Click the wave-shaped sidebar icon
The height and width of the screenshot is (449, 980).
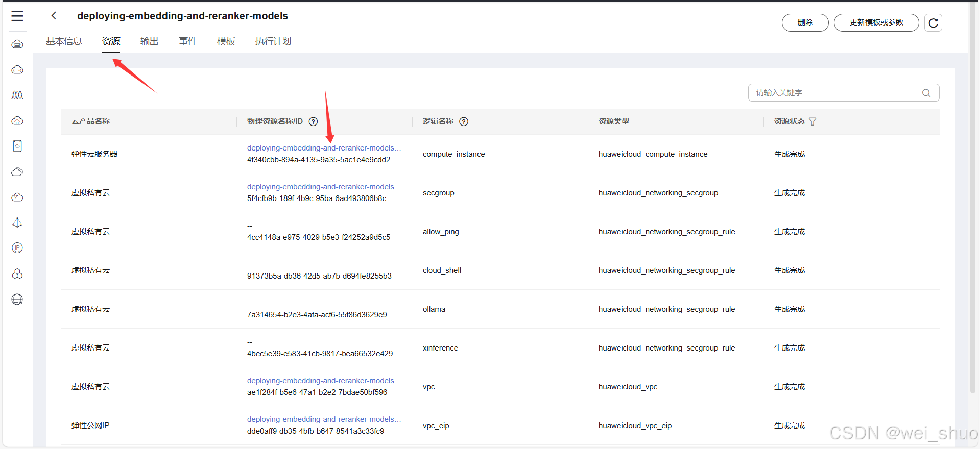(x=17, y=95)
